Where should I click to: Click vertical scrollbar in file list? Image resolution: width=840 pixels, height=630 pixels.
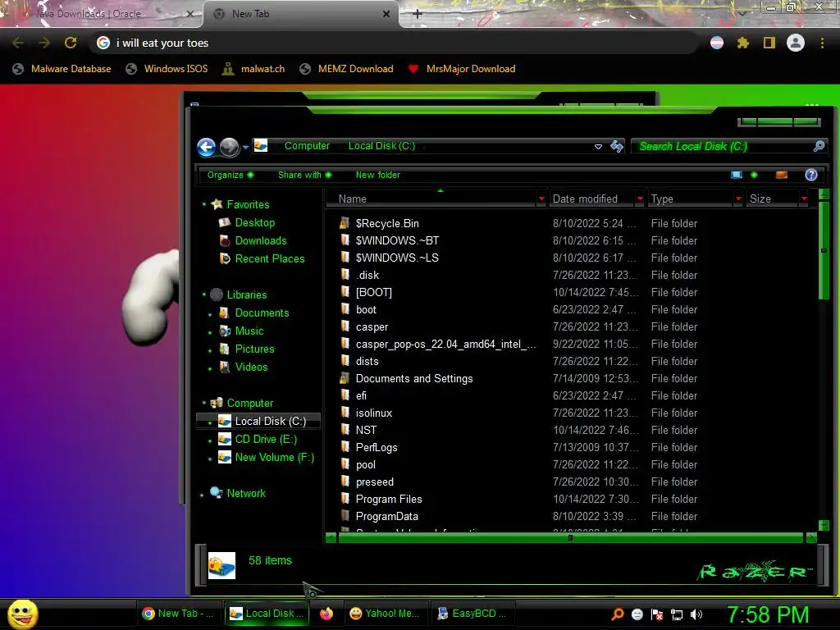point(824,251)
